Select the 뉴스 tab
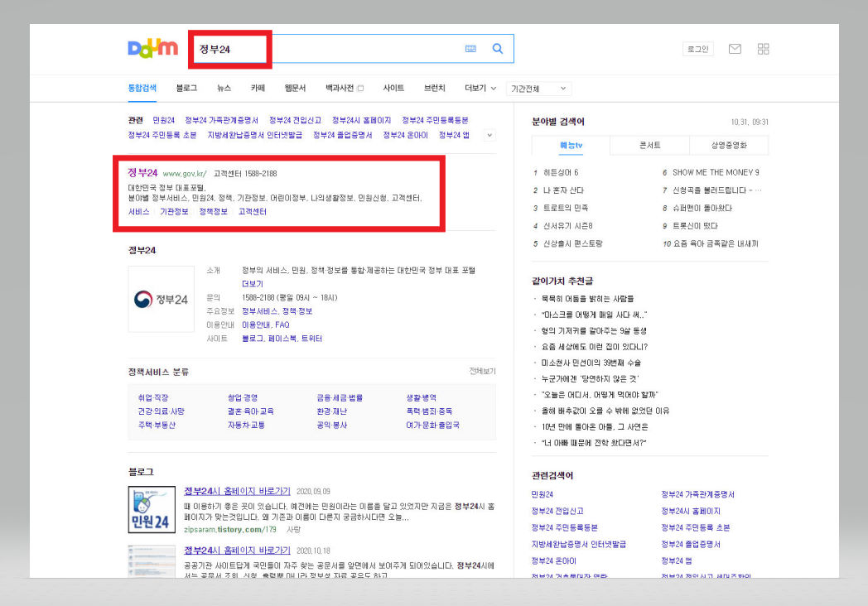 click(224, 88)
